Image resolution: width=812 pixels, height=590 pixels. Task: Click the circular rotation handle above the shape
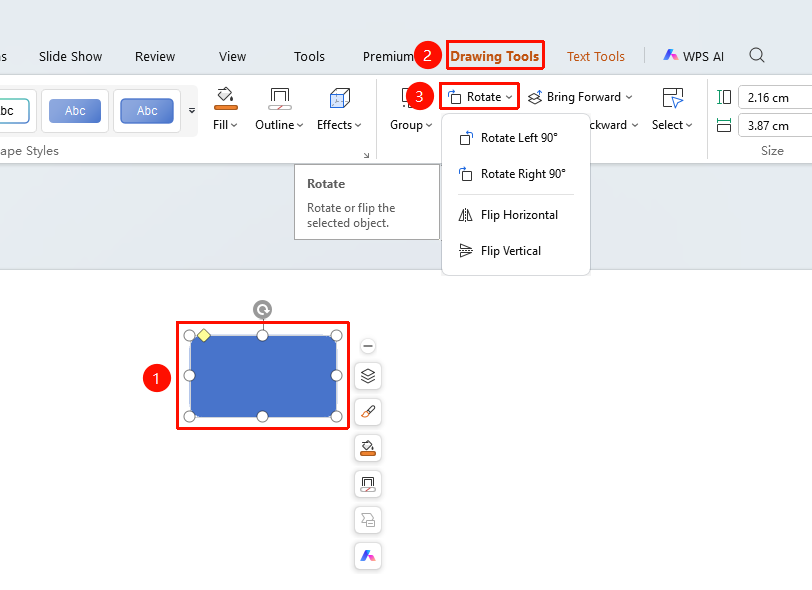click(x=263, y=310)
